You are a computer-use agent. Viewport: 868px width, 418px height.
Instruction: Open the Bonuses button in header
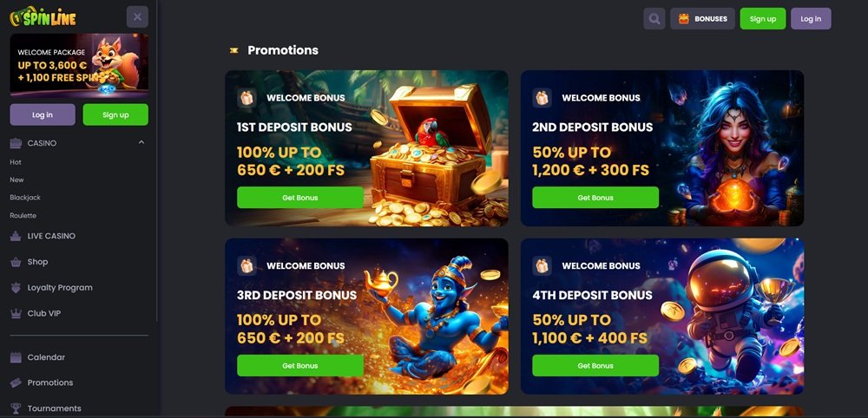click(702, 19)
